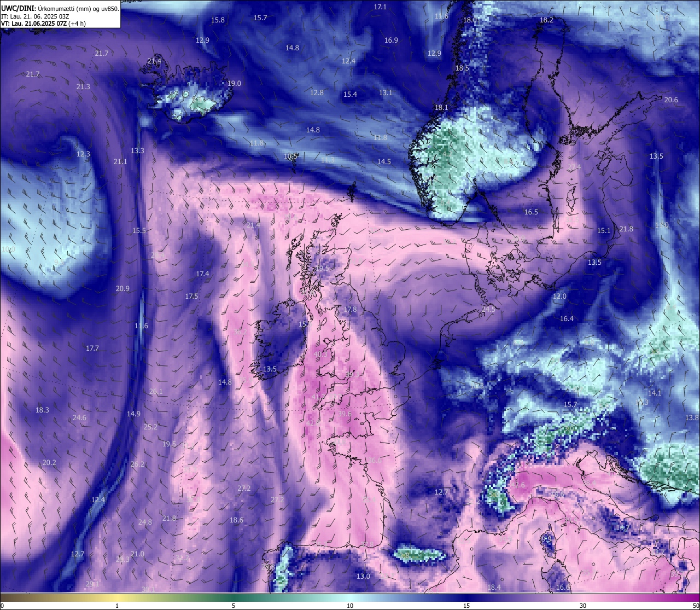Click the 13.3 value south of Iceland
Image resolution: width=700 pixels, height=610 pixels.
click(137, 151)
